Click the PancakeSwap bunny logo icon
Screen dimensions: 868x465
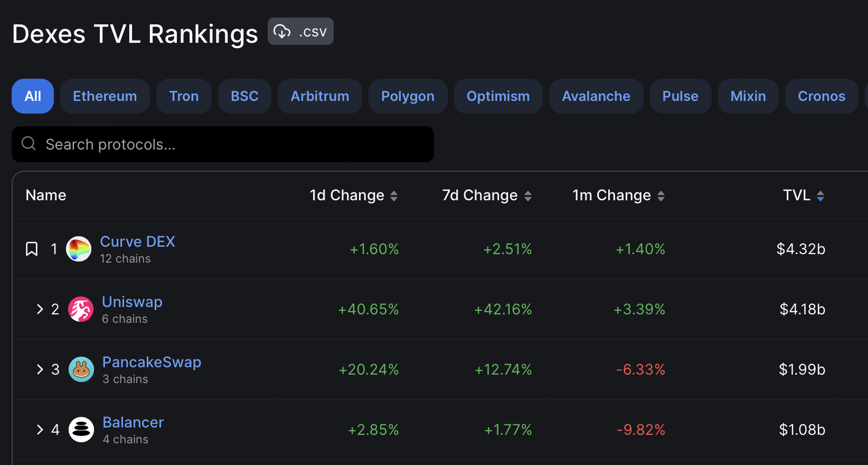click(81, 369)
